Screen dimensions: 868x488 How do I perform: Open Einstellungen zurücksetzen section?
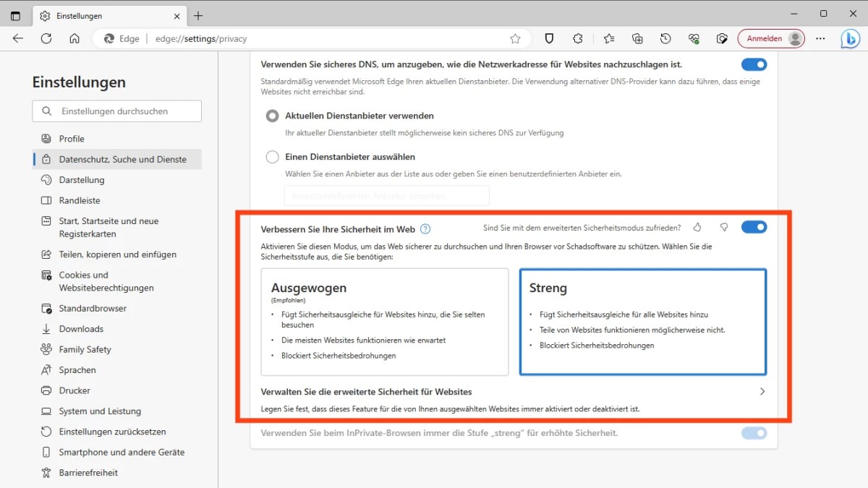point(117,432)
